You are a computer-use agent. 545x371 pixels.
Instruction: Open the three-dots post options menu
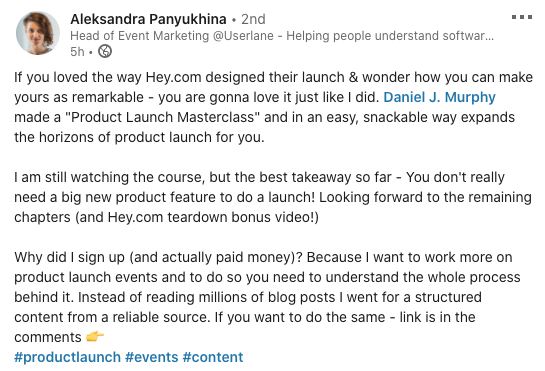point(522,17)
